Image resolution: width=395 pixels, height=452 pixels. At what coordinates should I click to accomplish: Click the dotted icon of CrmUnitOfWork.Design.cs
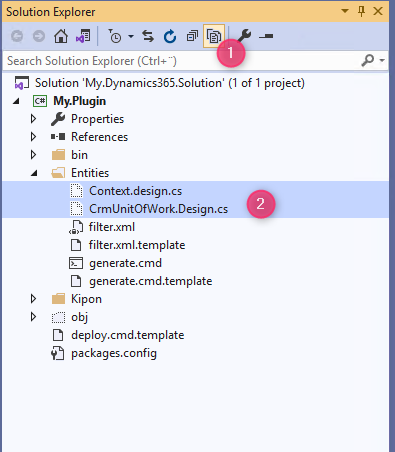pos(76,209)
